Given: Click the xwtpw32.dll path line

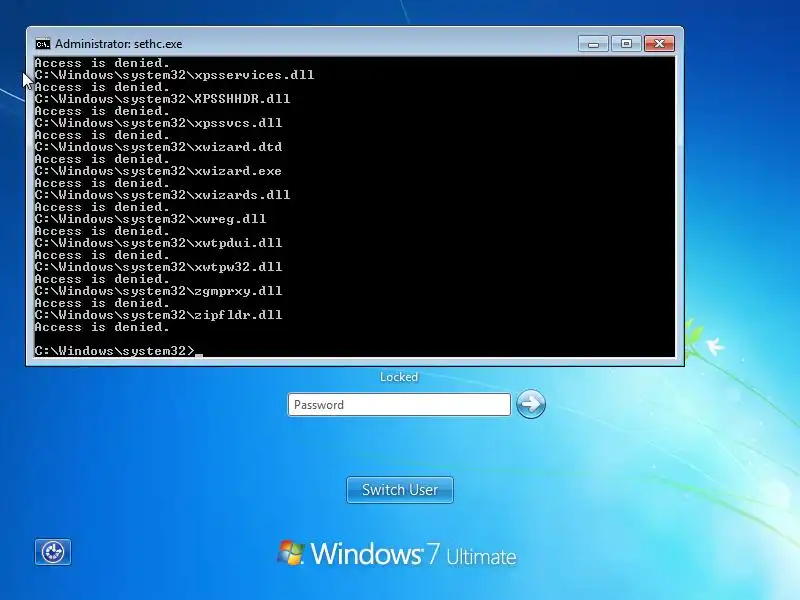Looking at the screenshot, I should pyautogui.click(x=158, y=267).
